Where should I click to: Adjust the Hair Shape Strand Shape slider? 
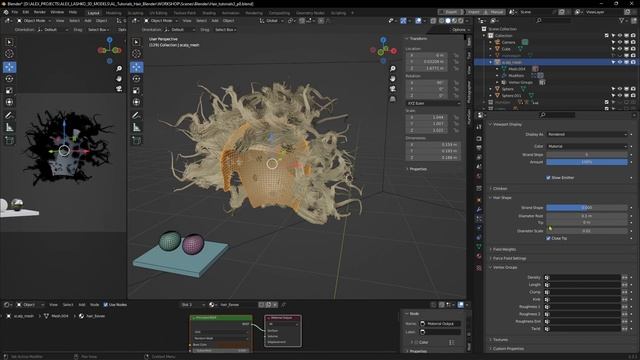[x=587, y=208]
